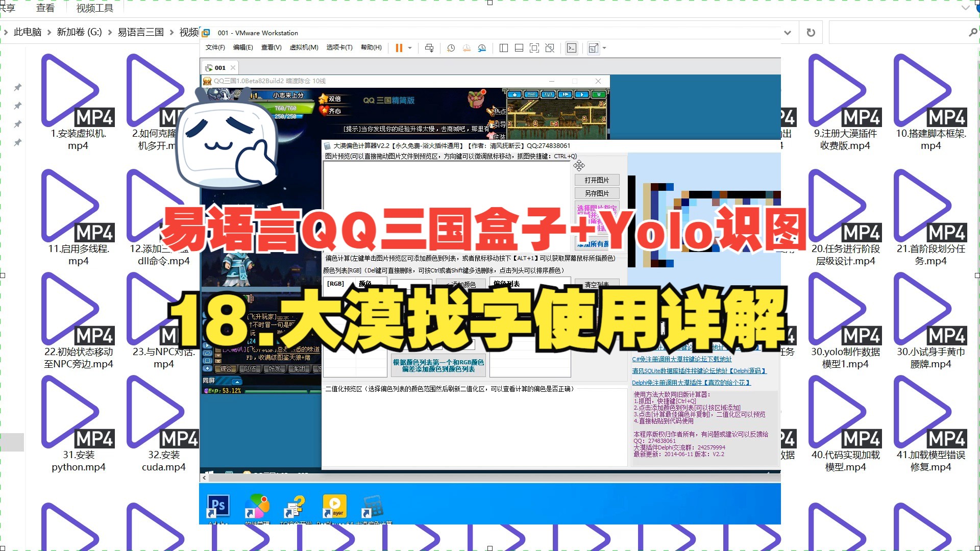Toggle the VMware library sidebar view
This screenshot has height=551, width=980.
click(x=504, y=48)
